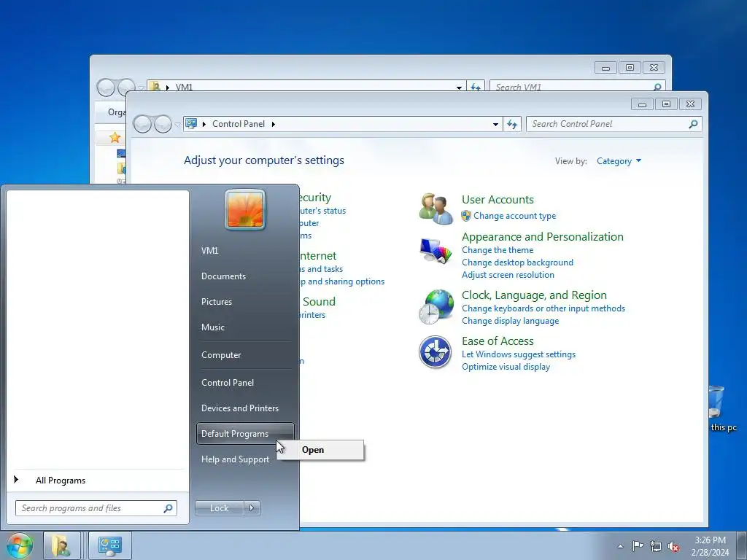Viewport: 747px width, 560px height.
Task: Click the Action Center flag tray icon
Action: pyautogui.click(x=638, y=546)
